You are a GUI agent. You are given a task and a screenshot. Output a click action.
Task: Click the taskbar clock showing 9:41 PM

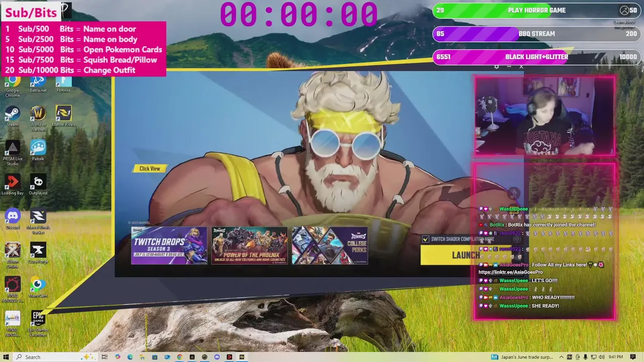(616, 357)
